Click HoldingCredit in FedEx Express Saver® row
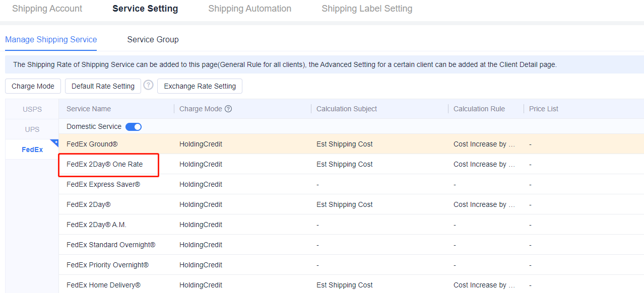The height and width of the screenshot is (293, 644). coord(201,184)
